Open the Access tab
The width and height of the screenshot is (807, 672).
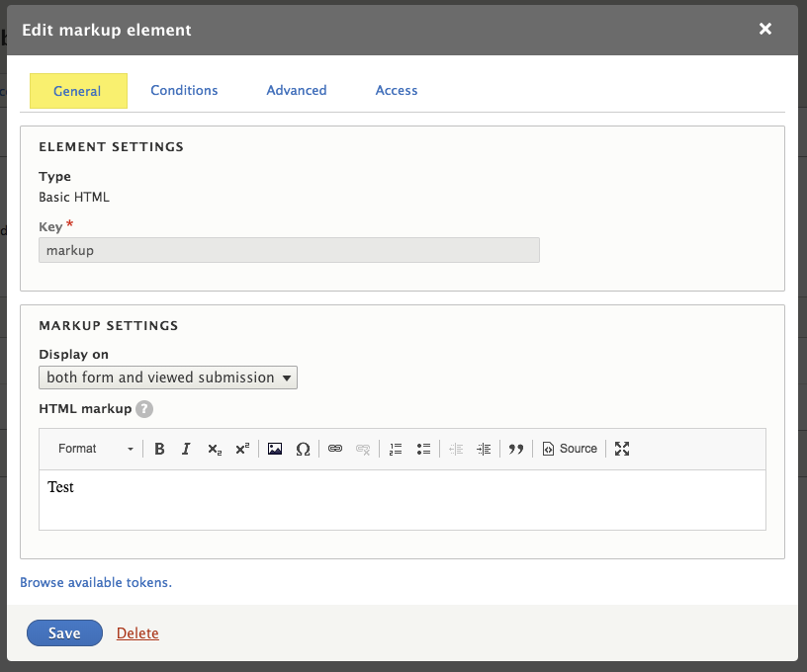coord(396,90)
